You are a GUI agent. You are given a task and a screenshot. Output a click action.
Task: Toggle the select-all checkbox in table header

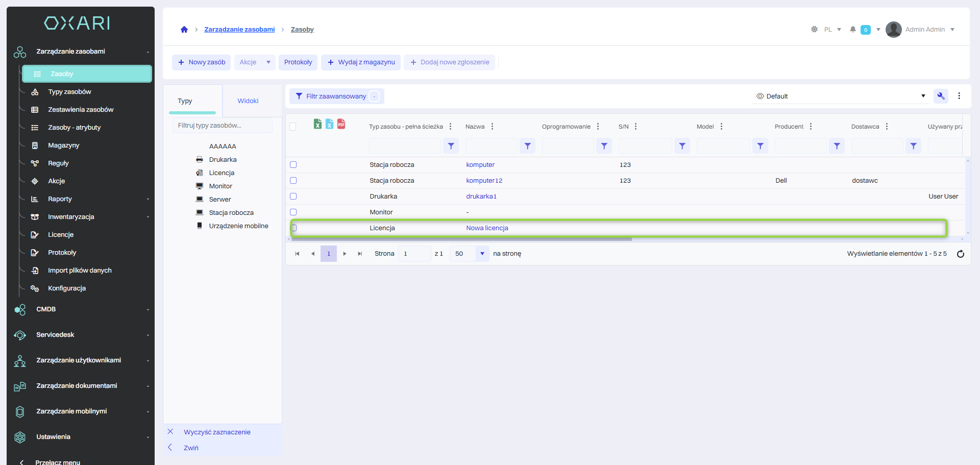[293, 127]
